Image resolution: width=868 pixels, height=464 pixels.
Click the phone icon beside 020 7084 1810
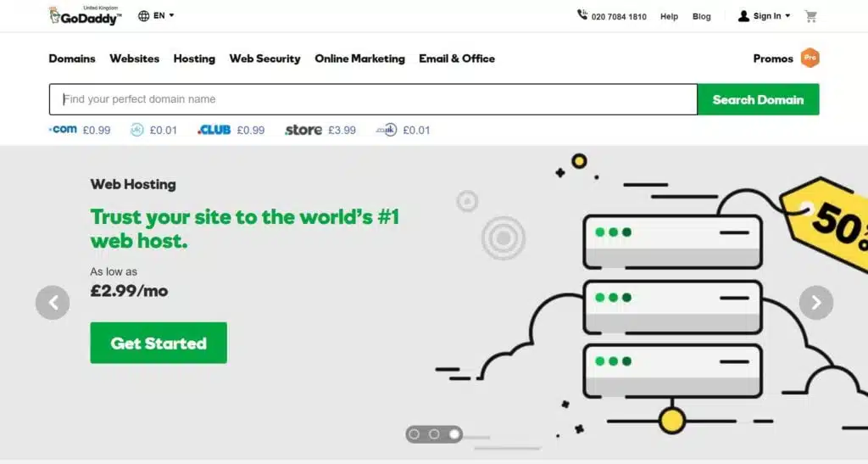pyautogui.click(x=582, y=15)
